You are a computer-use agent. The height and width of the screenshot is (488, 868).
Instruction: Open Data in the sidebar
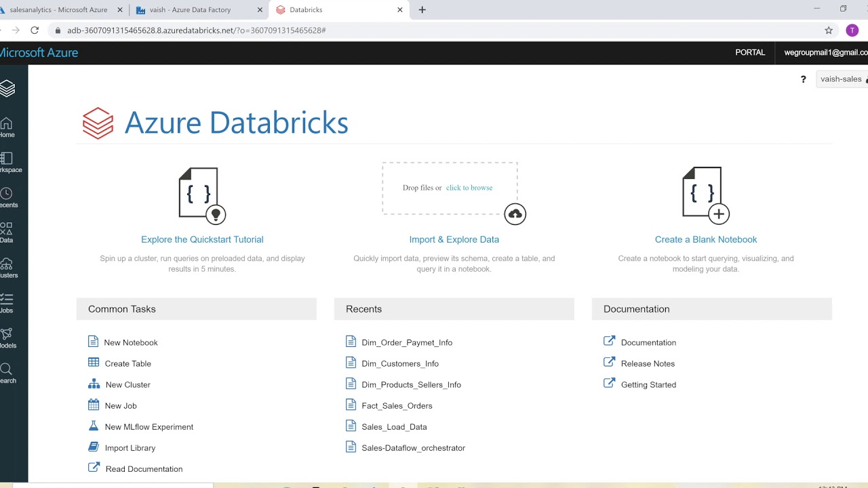coord(7,233)
